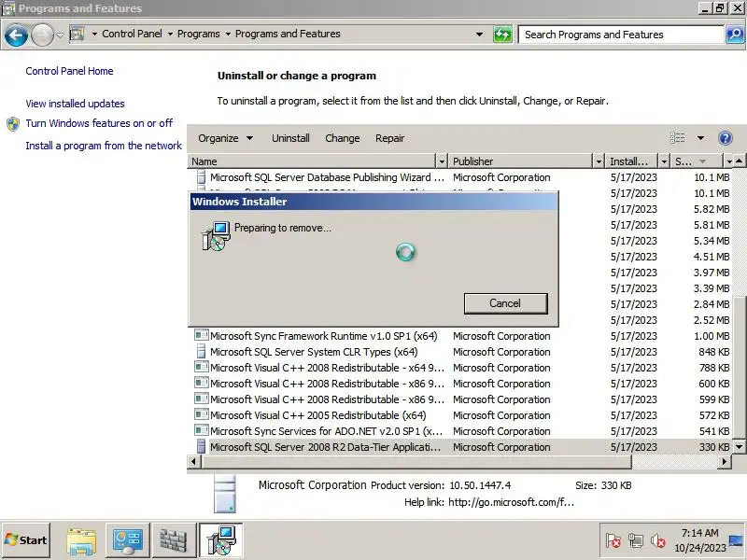Click the Forward navigation arrow
This screenshot has width=747, height=560.
tap(42, 35)
